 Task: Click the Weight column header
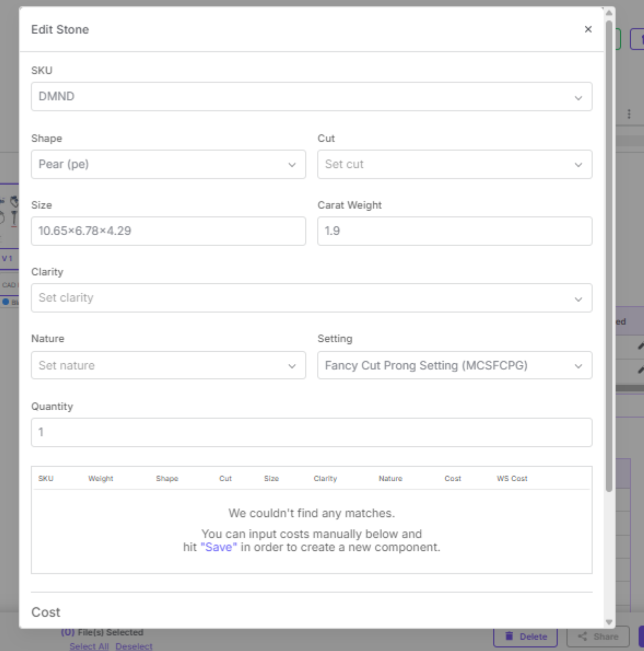coord(100,479)
